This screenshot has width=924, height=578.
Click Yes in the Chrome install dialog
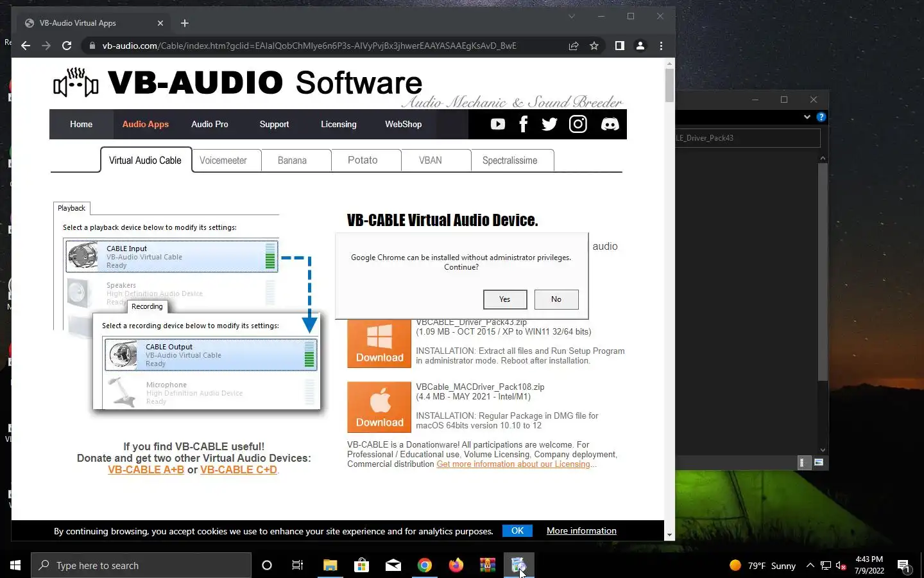[505, 299]
